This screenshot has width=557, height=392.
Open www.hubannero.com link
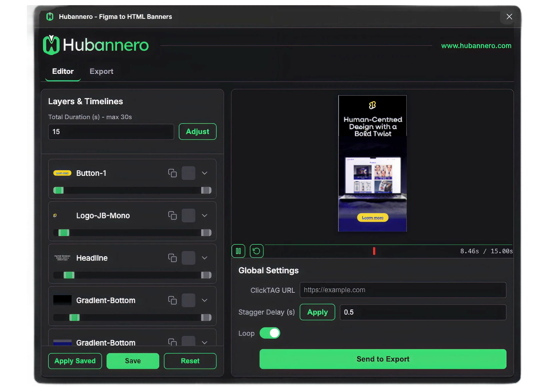[476, 46]
